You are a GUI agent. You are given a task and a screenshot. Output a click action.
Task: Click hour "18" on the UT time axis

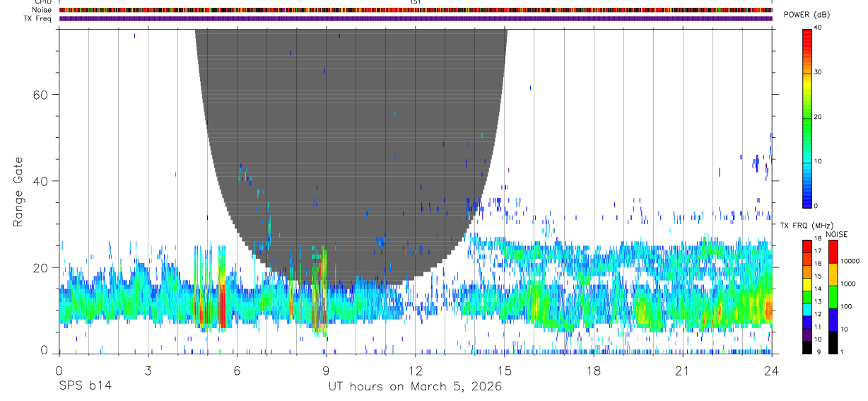[594, 371]
